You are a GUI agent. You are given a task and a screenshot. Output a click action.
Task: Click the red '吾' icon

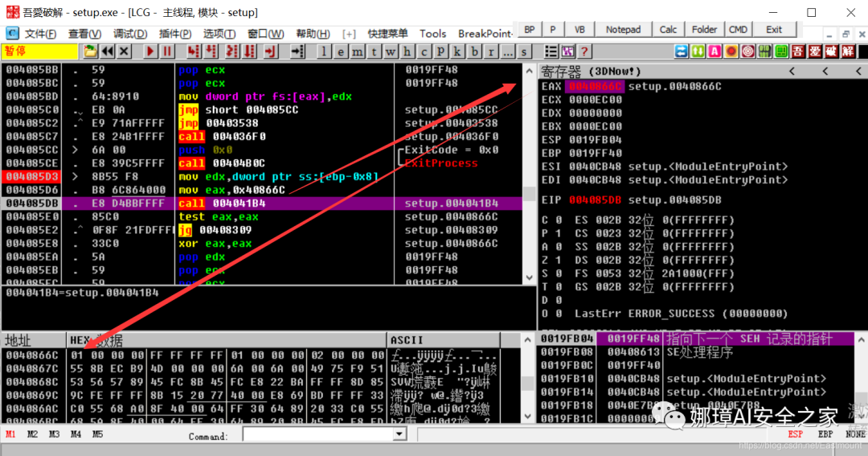click(798, 51)
